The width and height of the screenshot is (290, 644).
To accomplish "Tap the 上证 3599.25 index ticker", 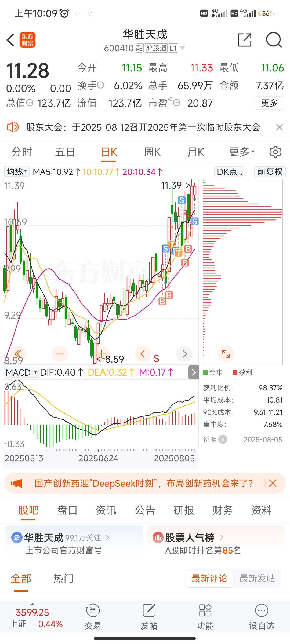I will click(x=36, y=618).
